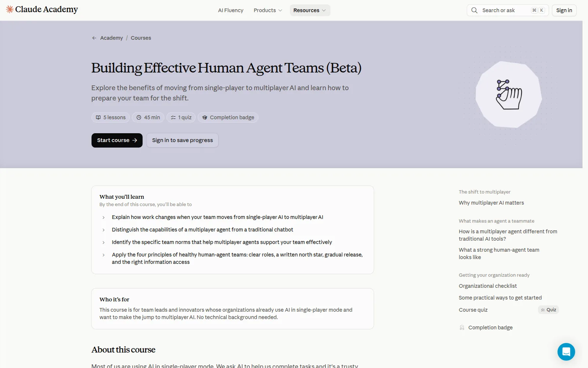588x368 pixels.
Task: Go to Courses breadcrumb link
Action: [141, 38]
